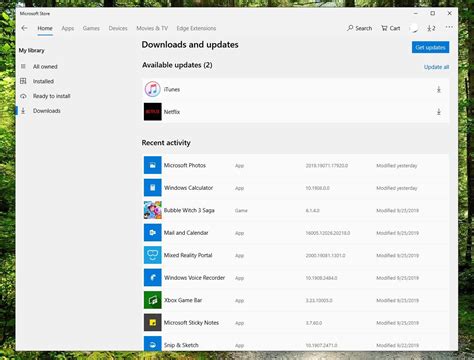Open the user account avatar
This screenshot has width=474, height=360.
click(414, 28)
